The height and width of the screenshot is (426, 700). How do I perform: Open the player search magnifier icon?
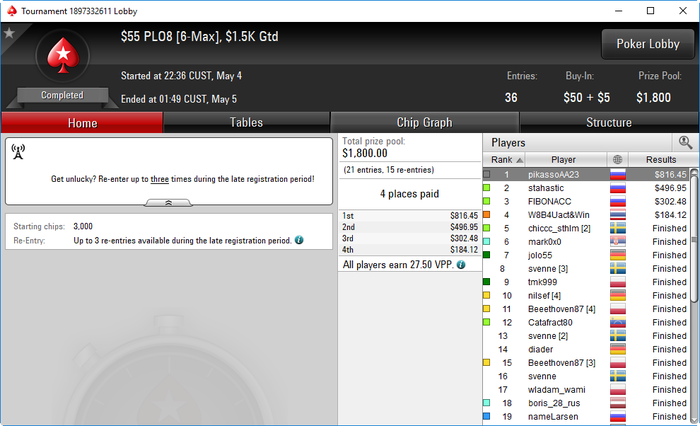pos(685,142)
